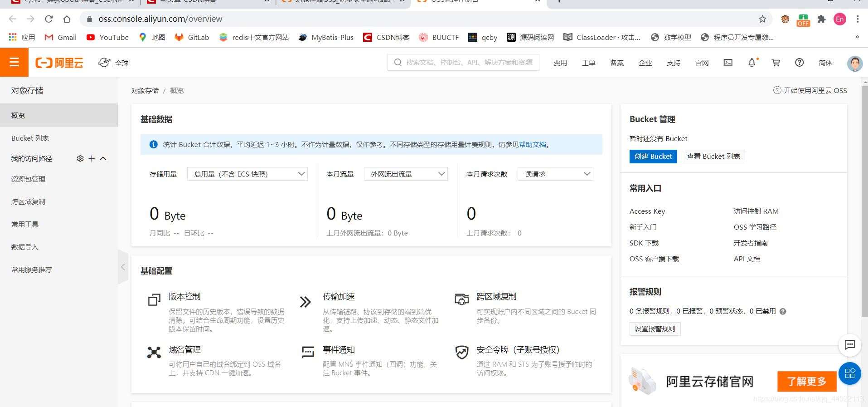Screen dimensions: 868x407
Task: Click the shopping cart icon
Action: point(776,63)
